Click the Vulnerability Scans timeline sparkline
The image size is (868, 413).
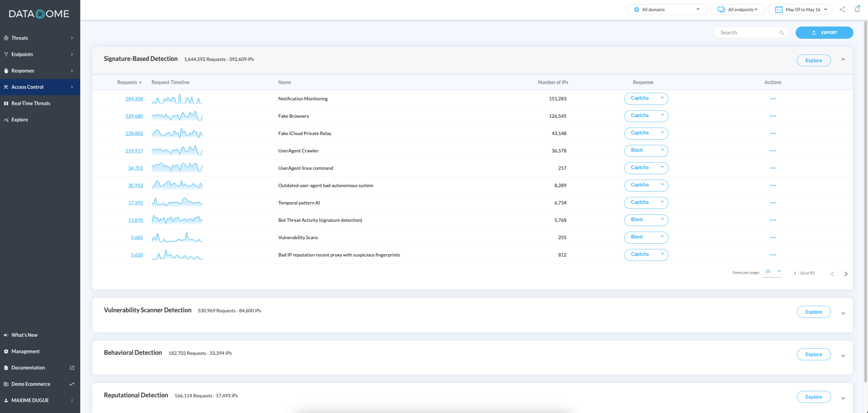point(177,238)
